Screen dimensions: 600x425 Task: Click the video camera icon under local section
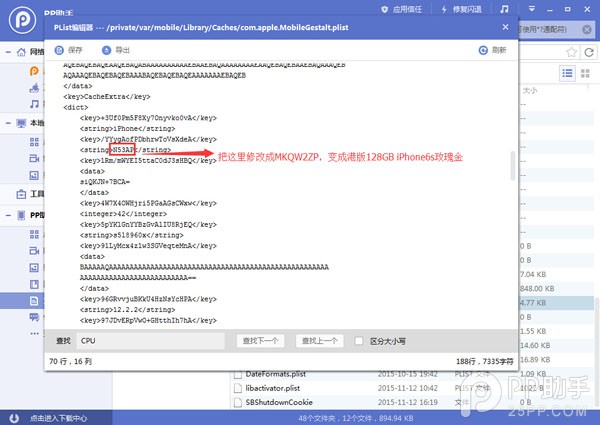[34, 158]
